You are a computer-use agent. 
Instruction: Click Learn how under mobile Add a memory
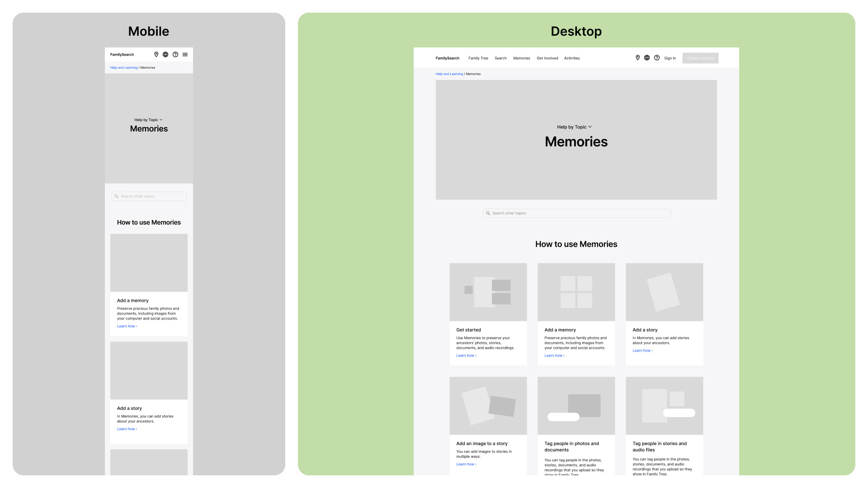[127, 326]
